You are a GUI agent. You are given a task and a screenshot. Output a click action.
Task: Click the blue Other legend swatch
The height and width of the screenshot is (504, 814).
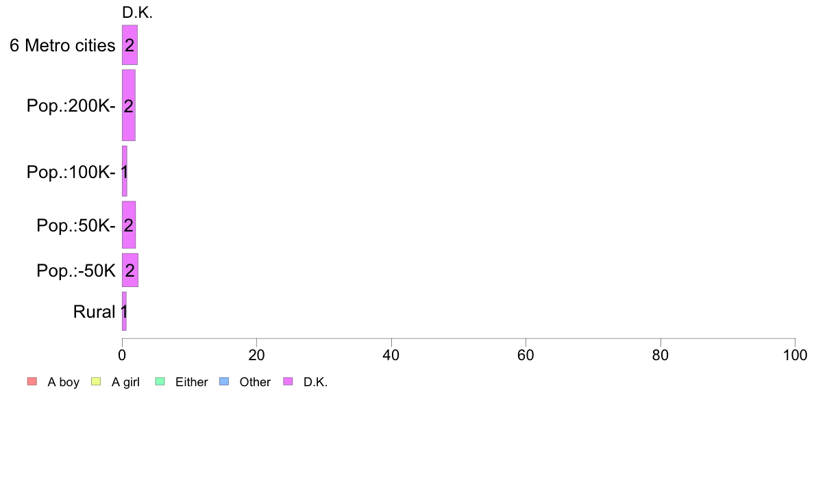pos(224,381)
